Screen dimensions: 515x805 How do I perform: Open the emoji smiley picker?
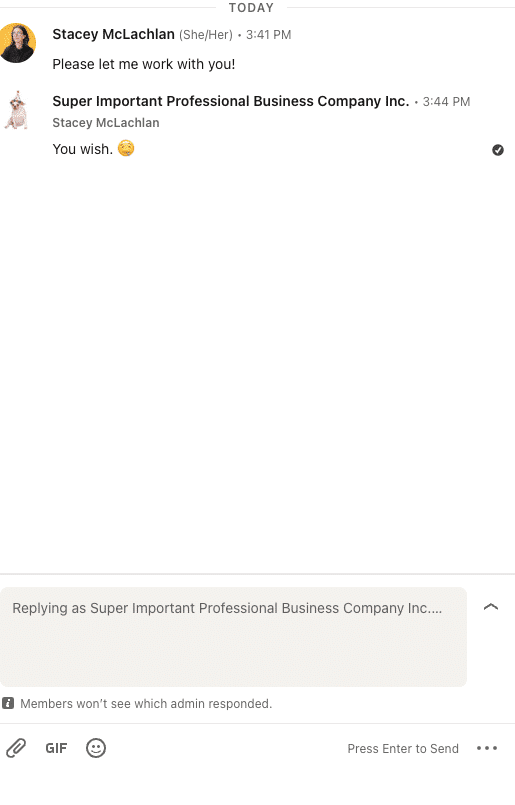96,748
